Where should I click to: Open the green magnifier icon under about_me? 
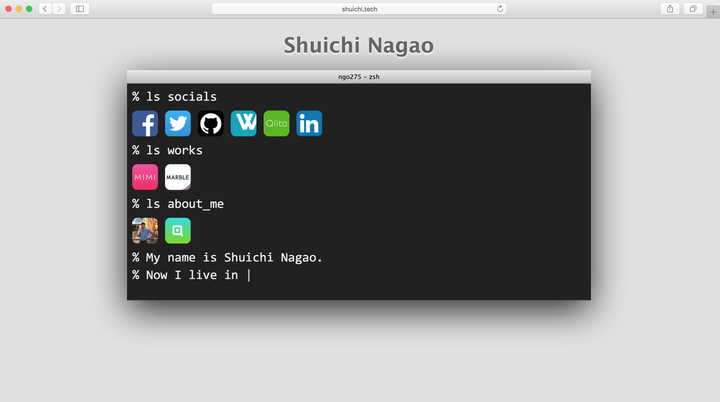(x=178, y=231)
